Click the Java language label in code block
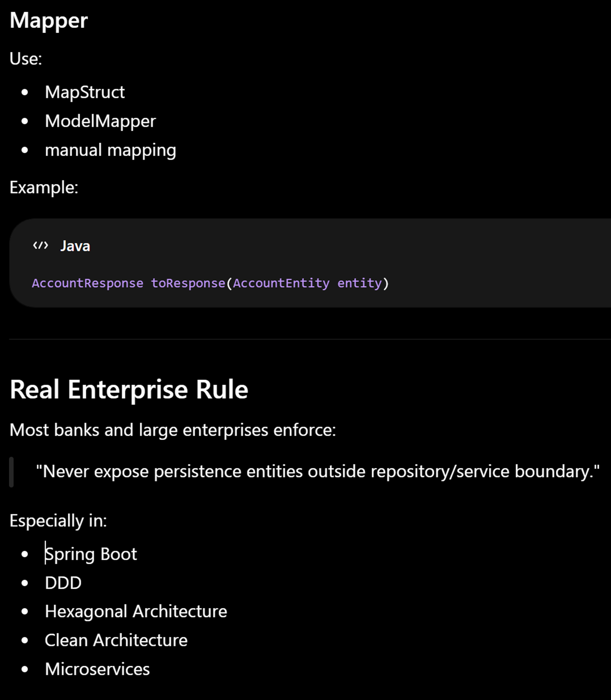Viewport: 611px width, 700px height. [x=75, y=246]
